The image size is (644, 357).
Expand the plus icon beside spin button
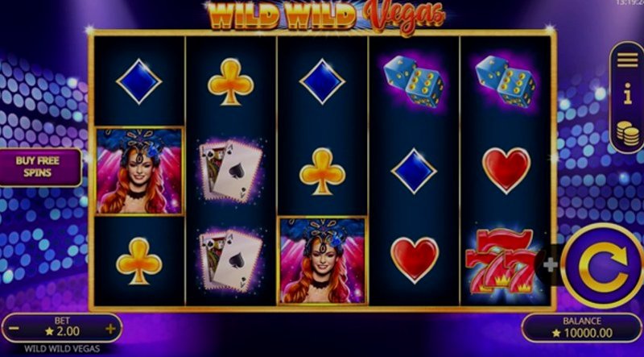click(x=550, y=265)
